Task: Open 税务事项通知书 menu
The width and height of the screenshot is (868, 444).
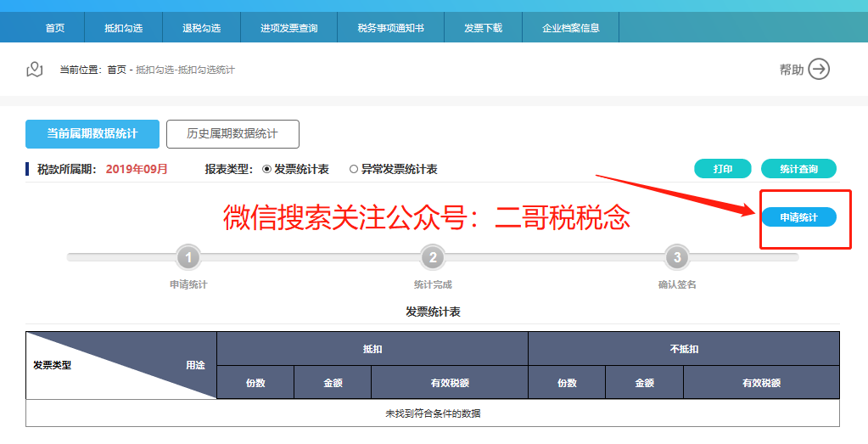Action: pyautogui.click(x=391, y=28)
